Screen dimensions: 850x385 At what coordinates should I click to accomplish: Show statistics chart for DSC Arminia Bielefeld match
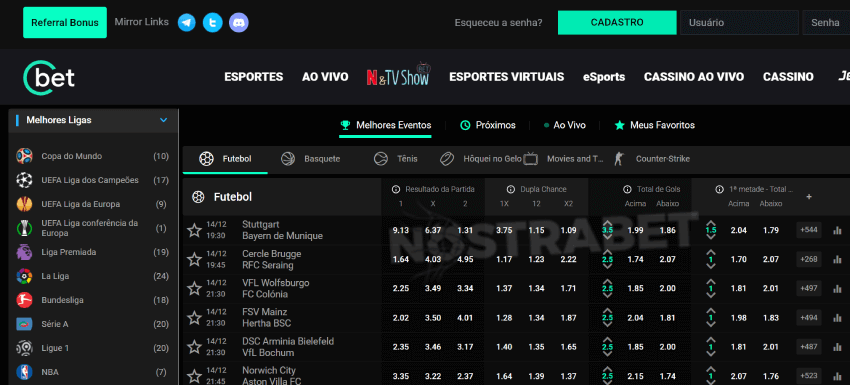coord(838,347)
